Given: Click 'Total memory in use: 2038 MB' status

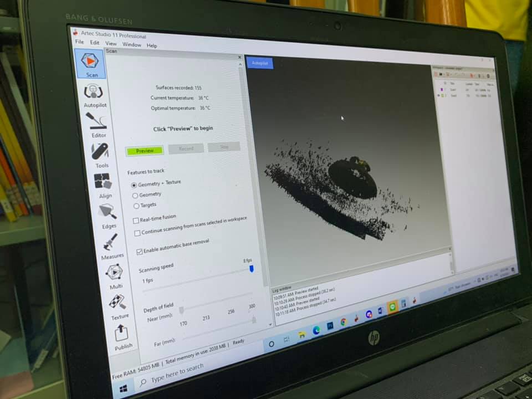Looking at the screenshot, I should (196, 354).
